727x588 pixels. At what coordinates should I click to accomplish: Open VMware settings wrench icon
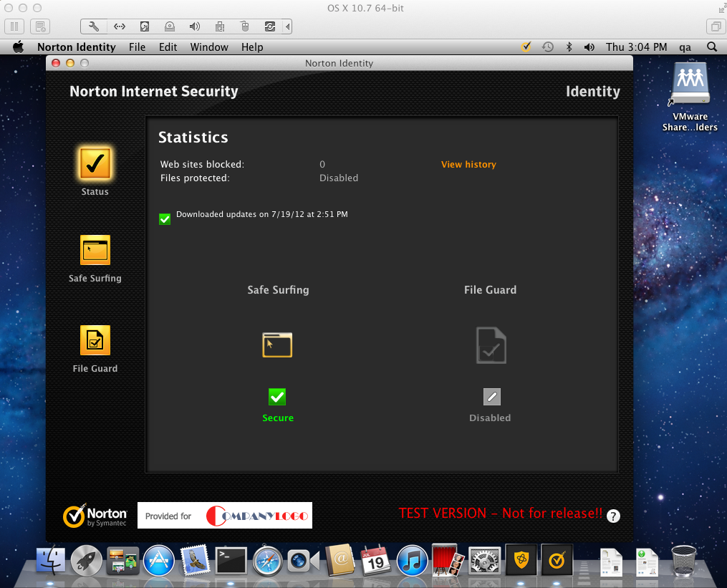coord(94,27)
